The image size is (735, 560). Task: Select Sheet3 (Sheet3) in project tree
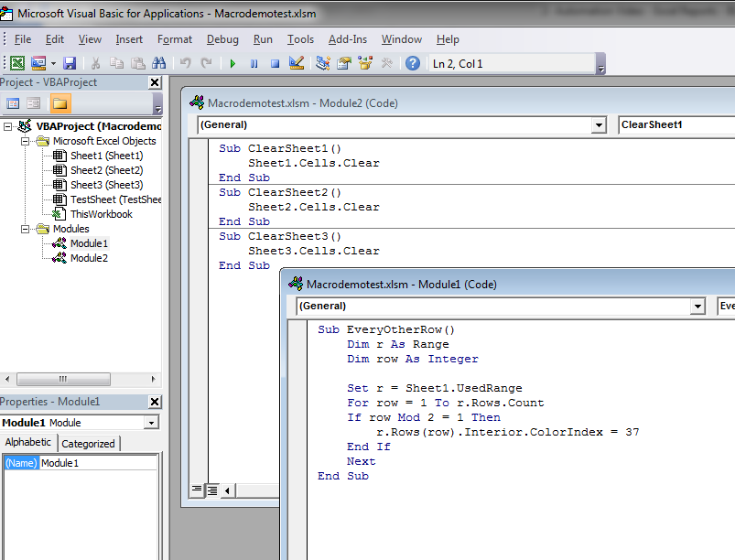[106, 185]
